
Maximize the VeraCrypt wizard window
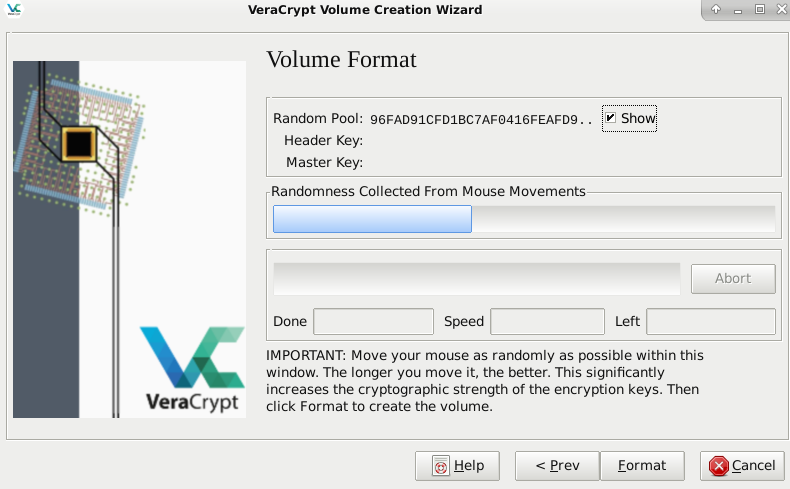coord(760,9)
